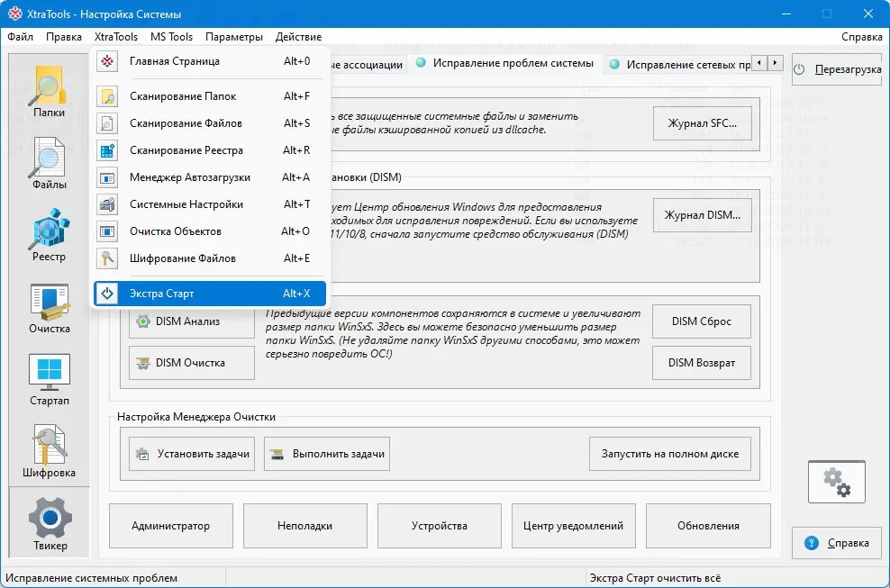Click the double-gear settings icon button
This screenshot has width=890, height=588.
(837, 482)
